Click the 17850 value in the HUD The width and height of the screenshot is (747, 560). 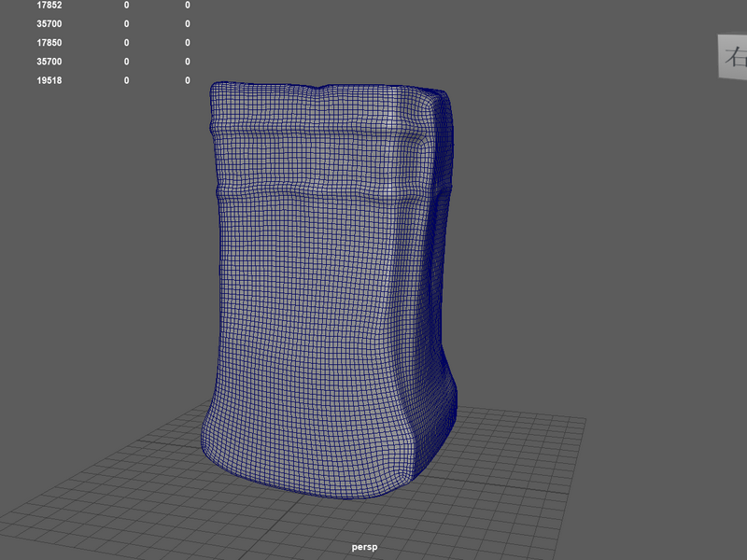pos(49,43)
